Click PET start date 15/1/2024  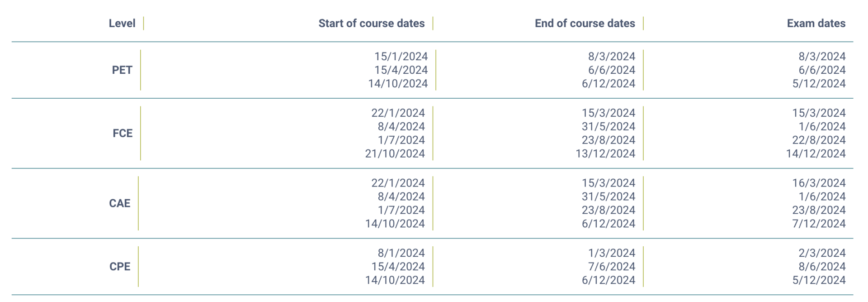pyautogui.click(x=401, y=57)
